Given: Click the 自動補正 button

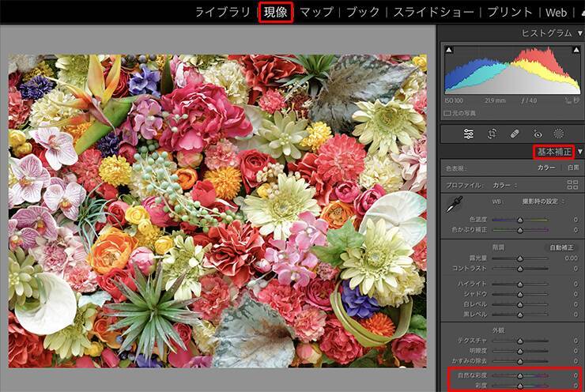Looking at the screenshot, I should coord(562,247).
